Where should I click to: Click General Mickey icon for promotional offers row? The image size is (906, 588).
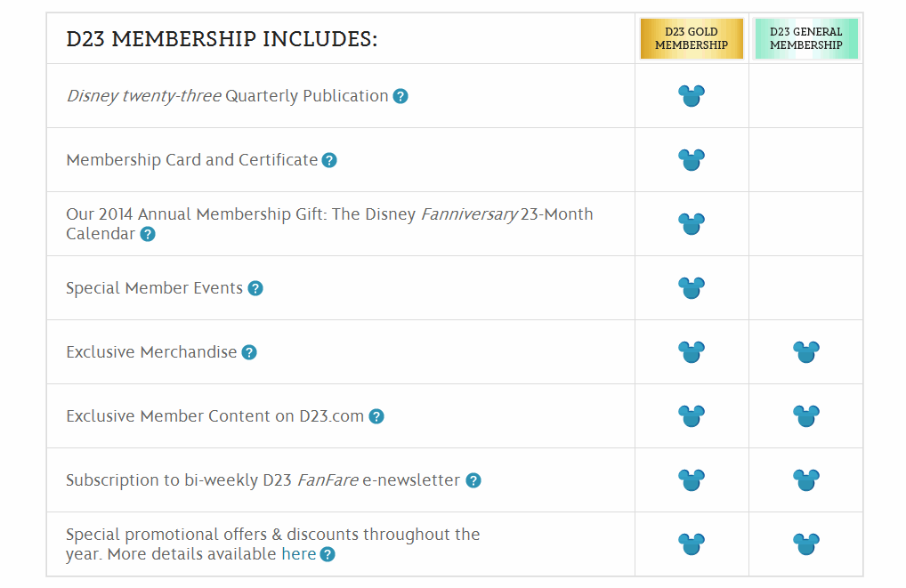pyautogui.click(x=806, y=544)
